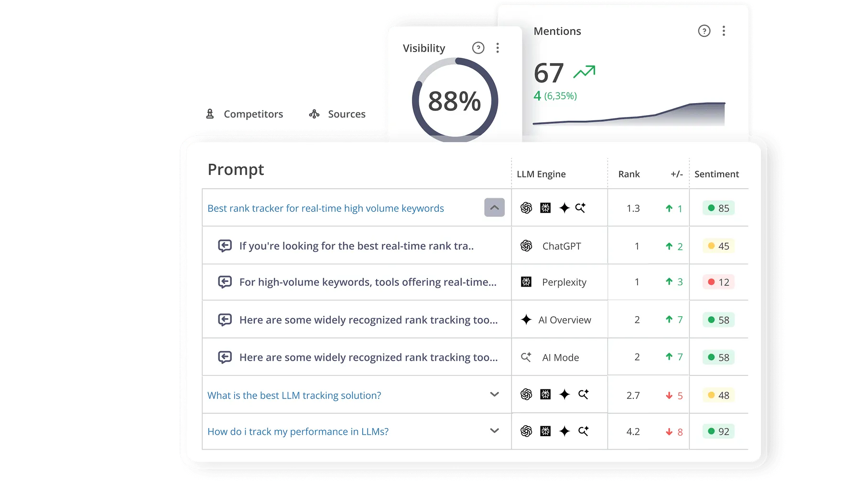Click the search-sparkle icon beside 'AI Mode'
Viewport: 868px width, 483px height.
(526, 357)
